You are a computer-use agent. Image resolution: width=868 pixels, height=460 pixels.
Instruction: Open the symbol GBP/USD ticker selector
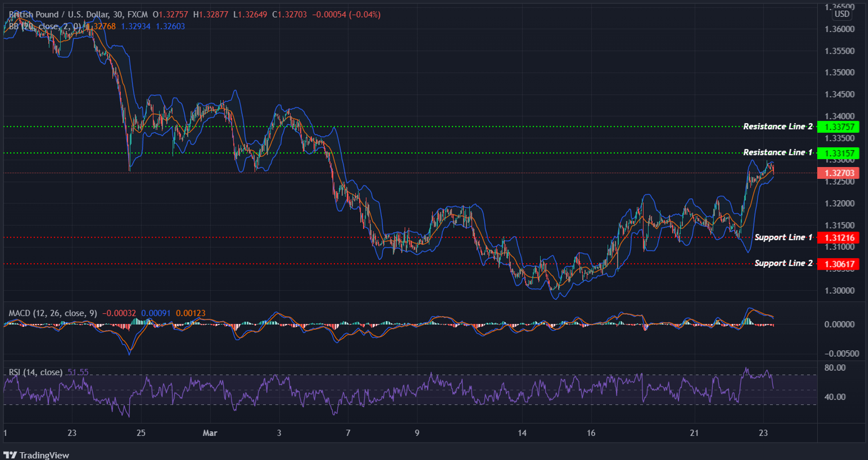(x=59, y=15)
